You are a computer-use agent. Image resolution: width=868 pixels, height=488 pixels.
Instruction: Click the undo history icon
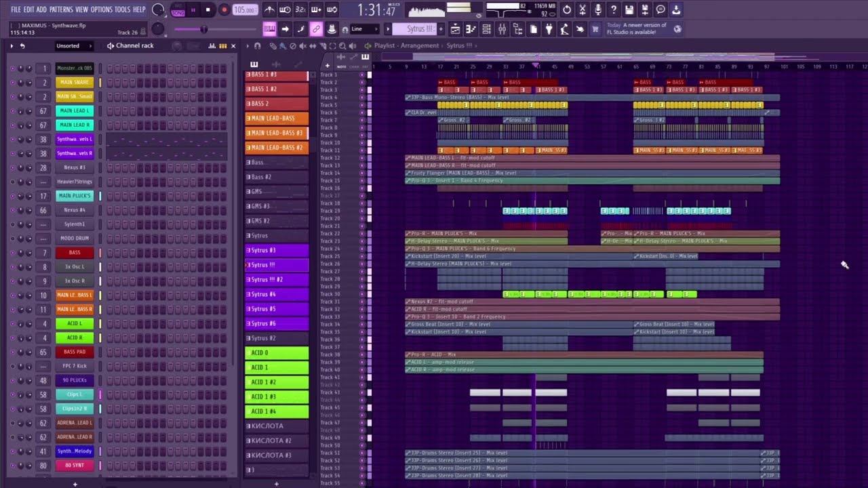567,10
